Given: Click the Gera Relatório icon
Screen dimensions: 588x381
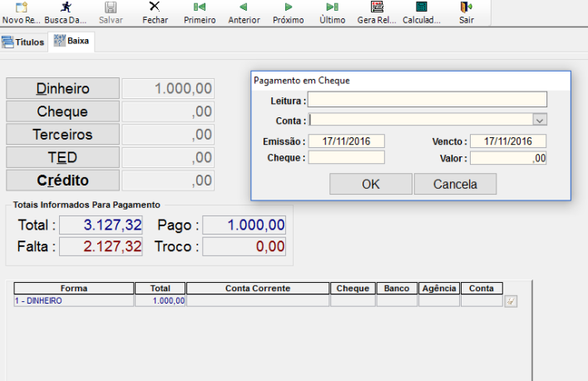Looking at the screenshot, I should [x=377, y=7].
